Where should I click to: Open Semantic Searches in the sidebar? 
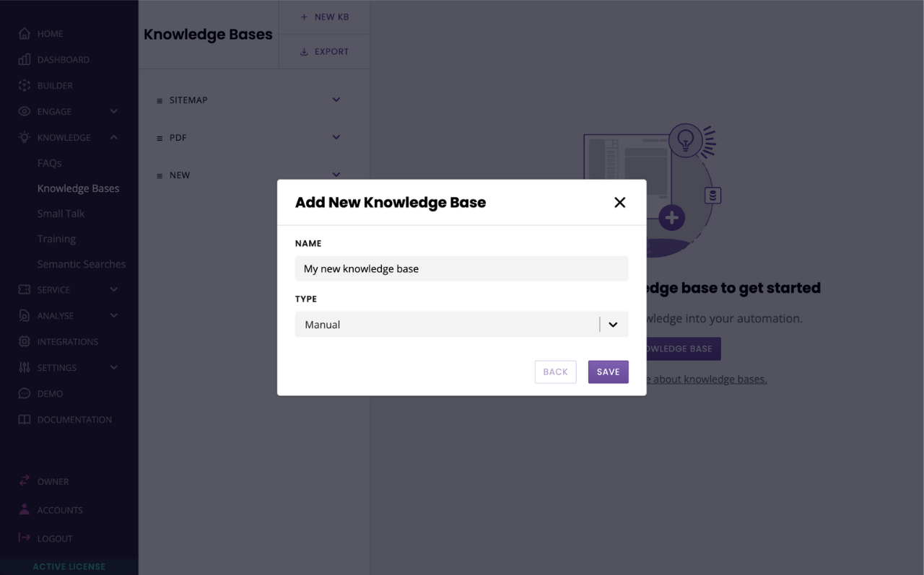coord(82,264)
